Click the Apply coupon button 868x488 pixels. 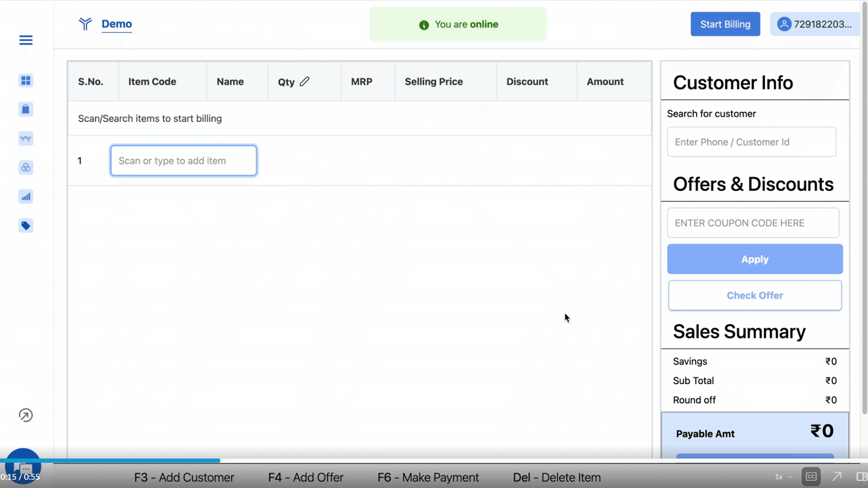click(755, 259)
